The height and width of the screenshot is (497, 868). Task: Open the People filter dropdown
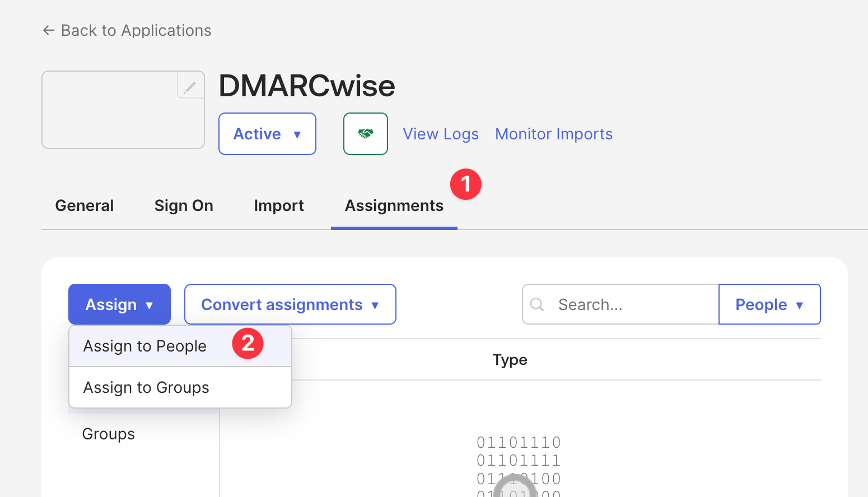(769, 304)
